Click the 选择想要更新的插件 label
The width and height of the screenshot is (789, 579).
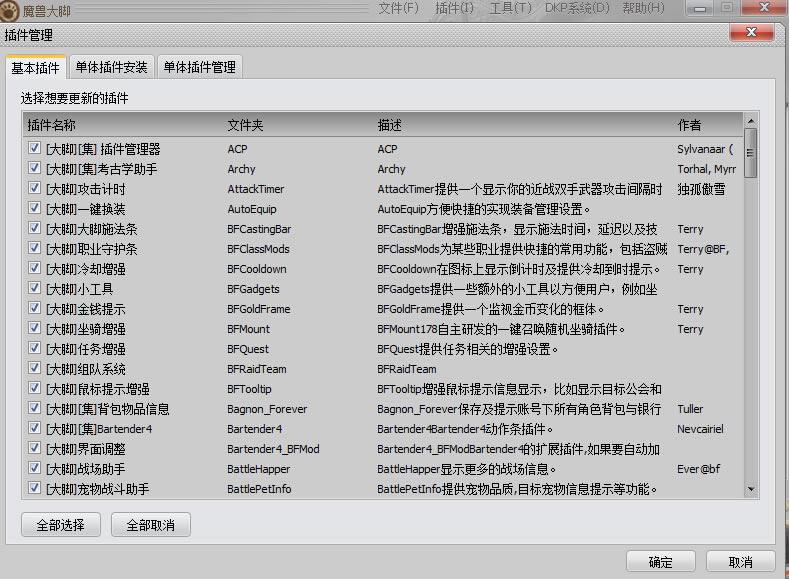(74, 98)
